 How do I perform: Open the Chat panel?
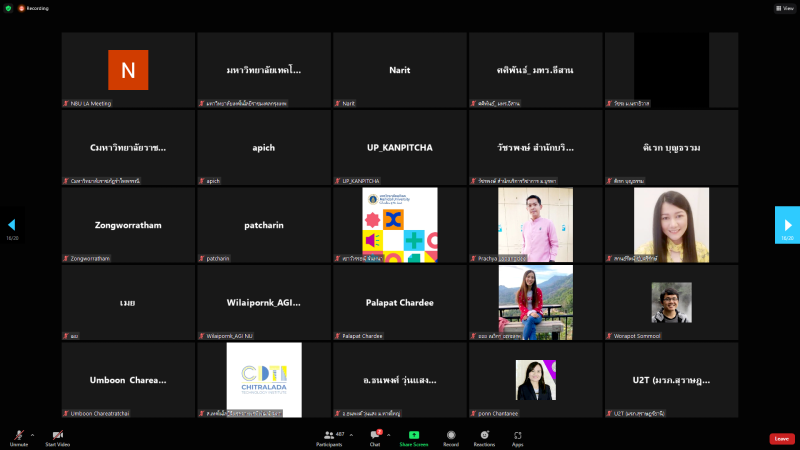[375, 436]
